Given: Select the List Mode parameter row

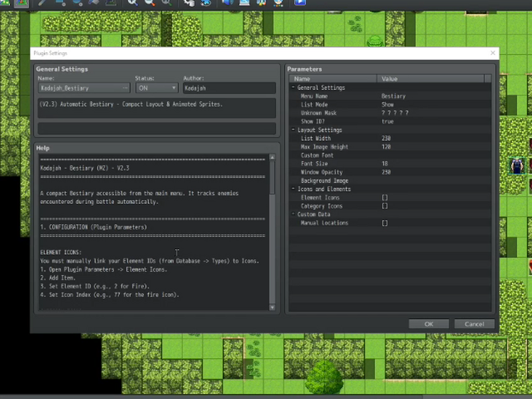Looking at the screenshot, I should (390, 105).
